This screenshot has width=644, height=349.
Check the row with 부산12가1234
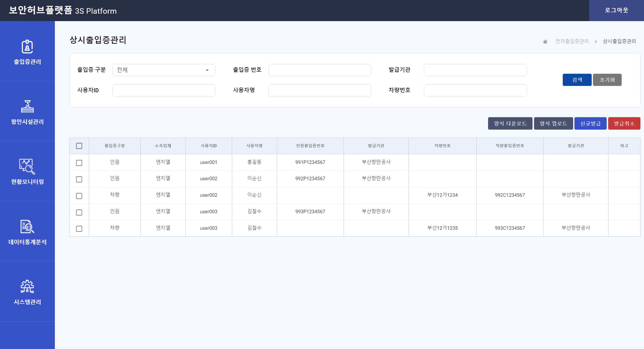(x=79, y=196)
